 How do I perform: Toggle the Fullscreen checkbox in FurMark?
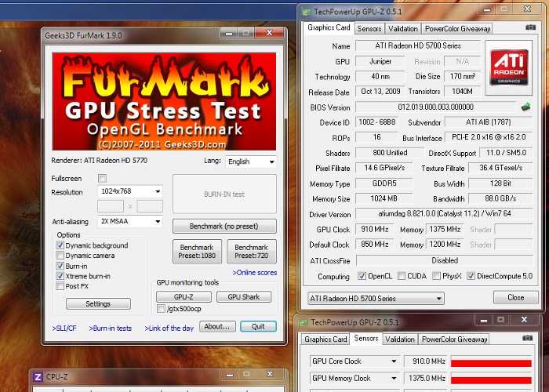[x=102, y=179]
